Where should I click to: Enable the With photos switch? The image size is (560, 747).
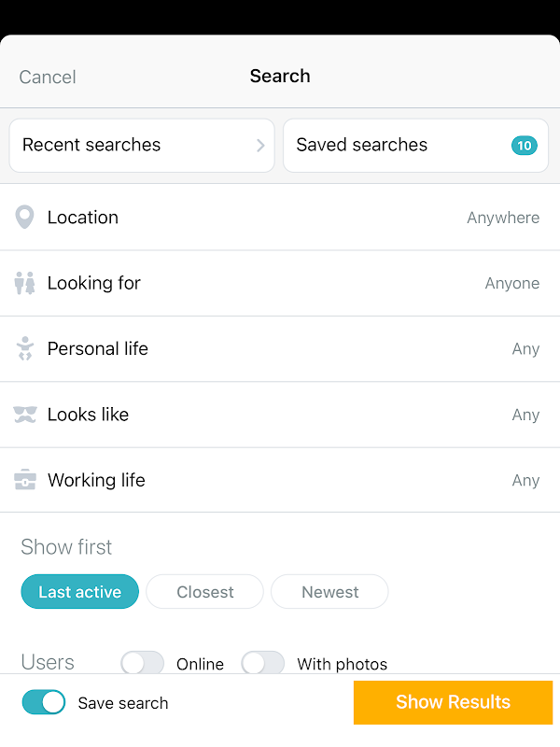pyautogui.click(x=262, y=664)
